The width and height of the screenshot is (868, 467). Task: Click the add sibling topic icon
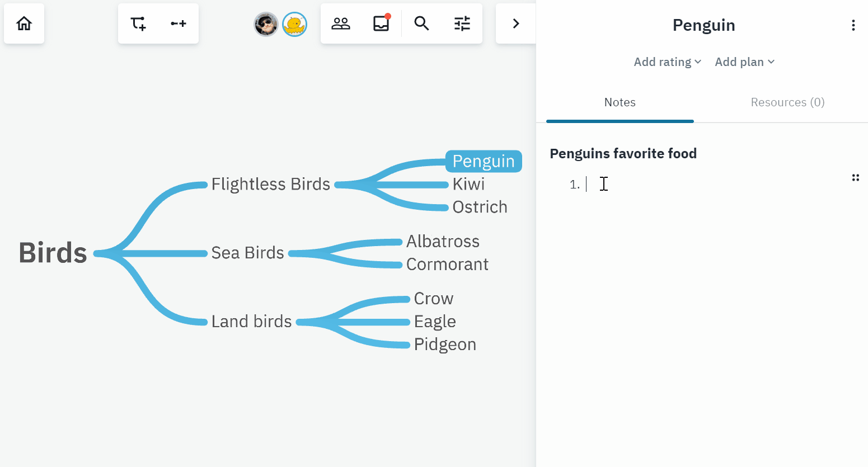(x=179, y=23)
